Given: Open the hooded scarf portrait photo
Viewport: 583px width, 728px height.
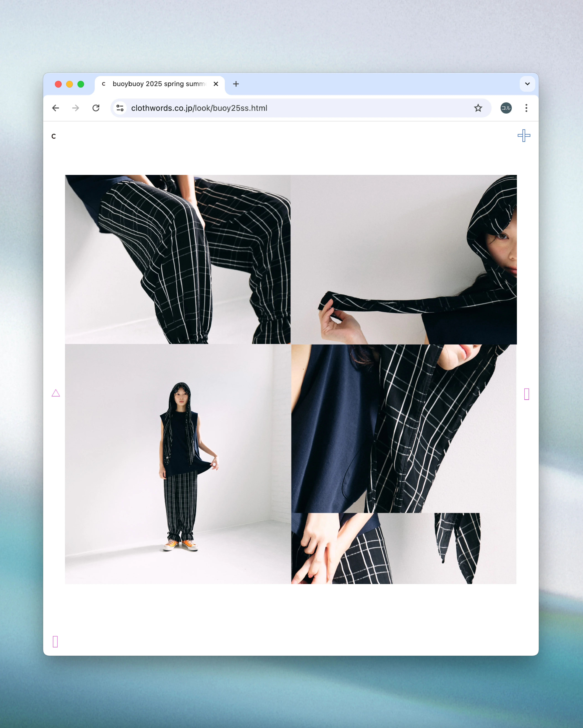Looking at the screenshot, I should (x=404, y=259).
